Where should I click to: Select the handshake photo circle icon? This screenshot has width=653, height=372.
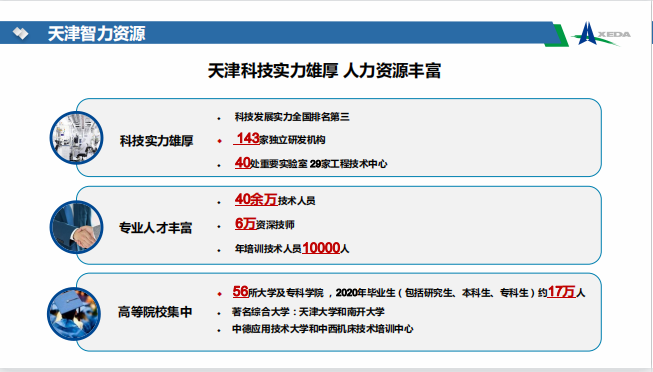point(77,227)
